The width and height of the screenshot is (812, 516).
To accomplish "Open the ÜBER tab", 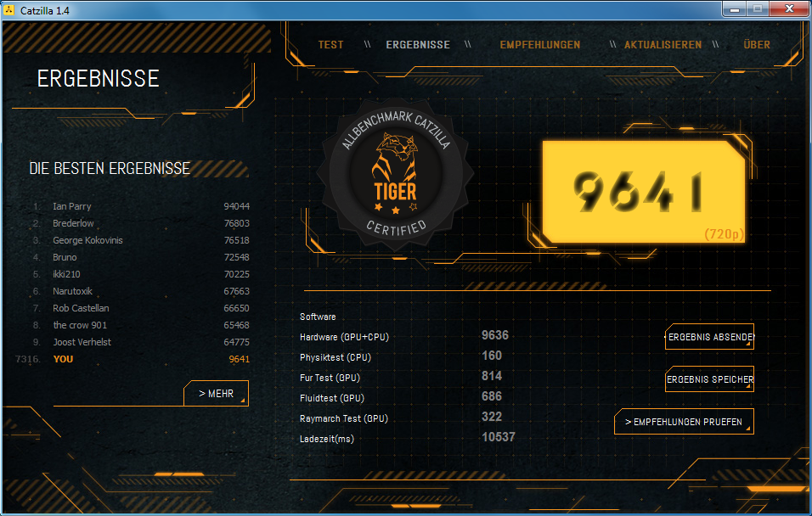I will [x=757, y=44].
